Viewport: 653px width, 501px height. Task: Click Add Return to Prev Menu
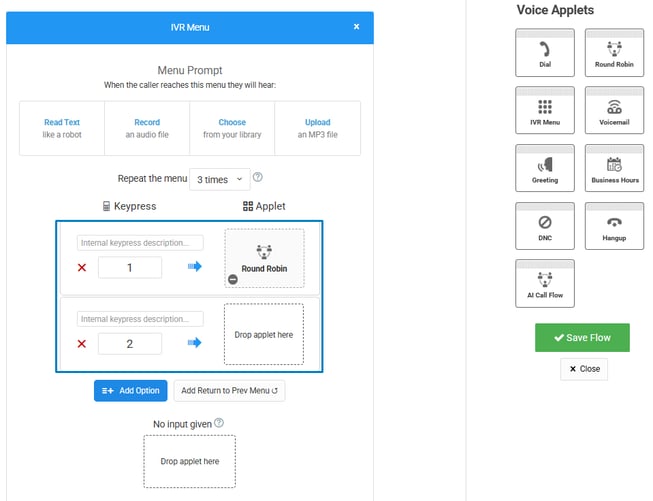[x=229, y=390]
